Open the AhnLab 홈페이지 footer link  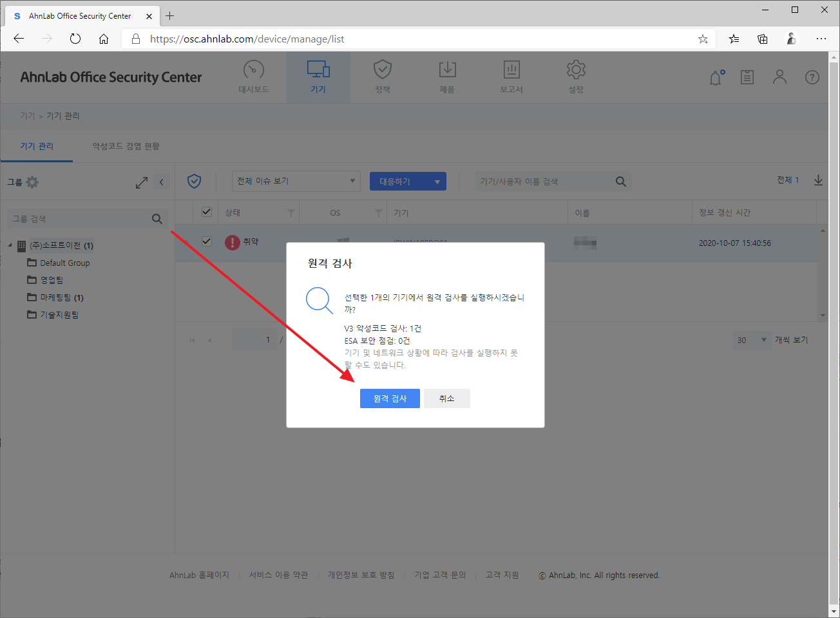click(x=199, y=575)
